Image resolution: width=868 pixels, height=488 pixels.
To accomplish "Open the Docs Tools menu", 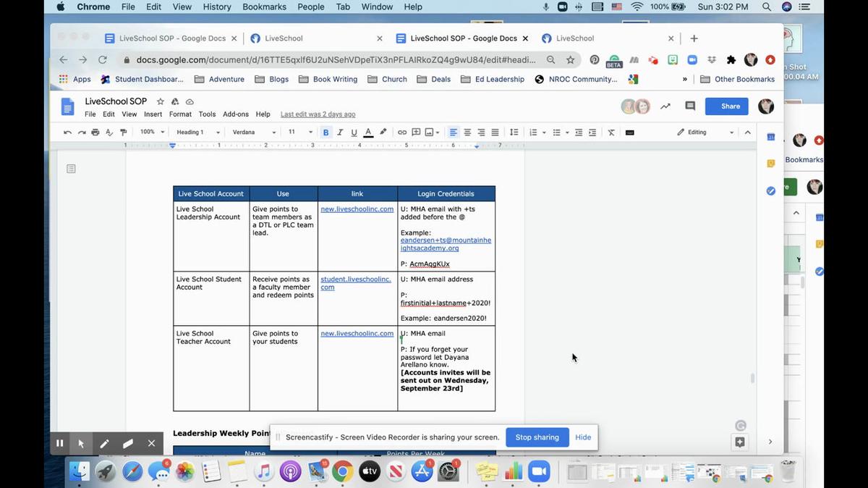I will pyautogui.click(x=207, y=114).
